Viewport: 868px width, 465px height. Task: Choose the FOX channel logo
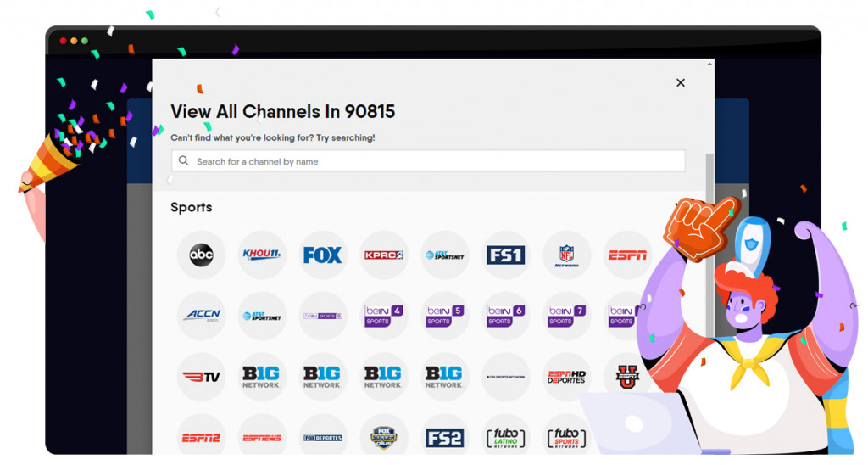pyautogui.click(x=323, y=255)
